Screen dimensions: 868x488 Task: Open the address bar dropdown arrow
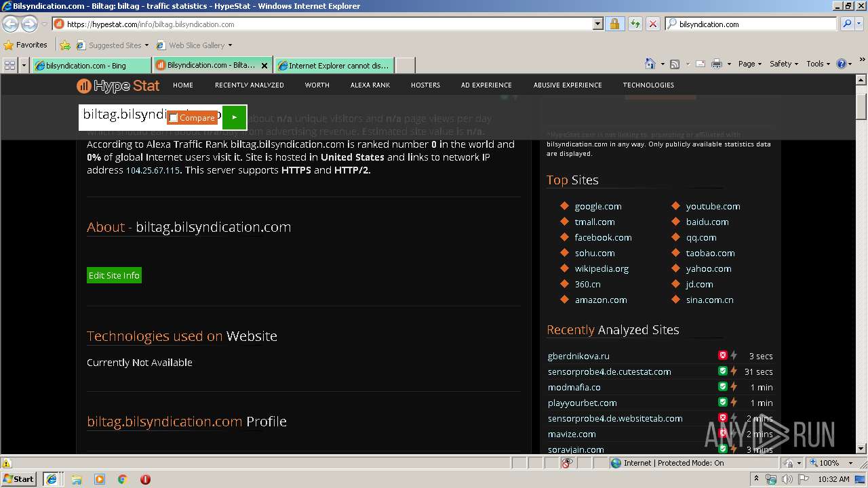tap(597, 24)
